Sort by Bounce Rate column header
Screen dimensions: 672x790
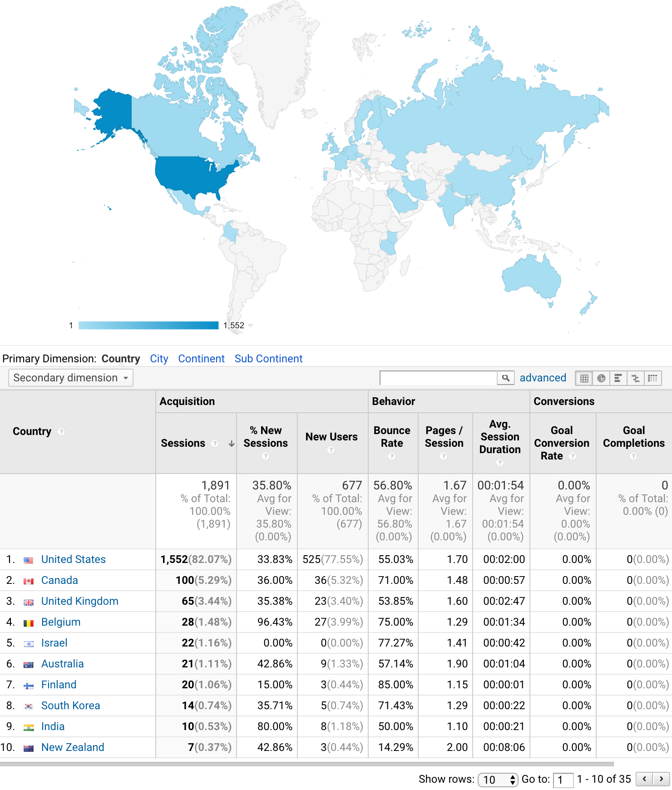(x=392, y=437)
